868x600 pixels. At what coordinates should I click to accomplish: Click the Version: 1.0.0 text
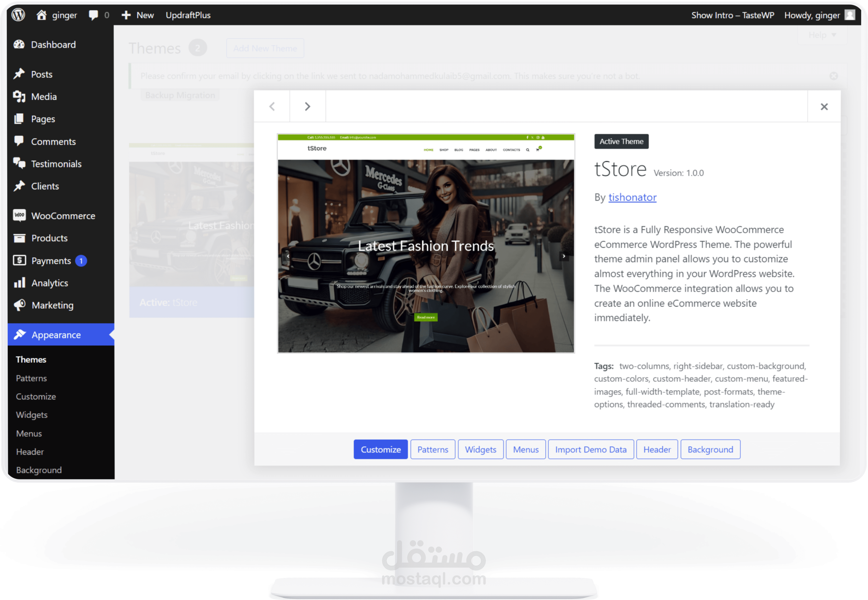tap(679, 173)
